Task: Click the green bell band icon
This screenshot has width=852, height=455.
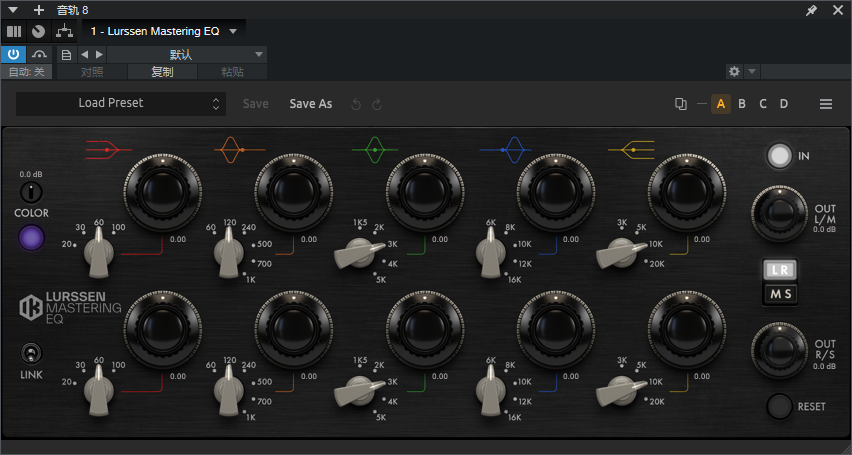Action: 374,149
